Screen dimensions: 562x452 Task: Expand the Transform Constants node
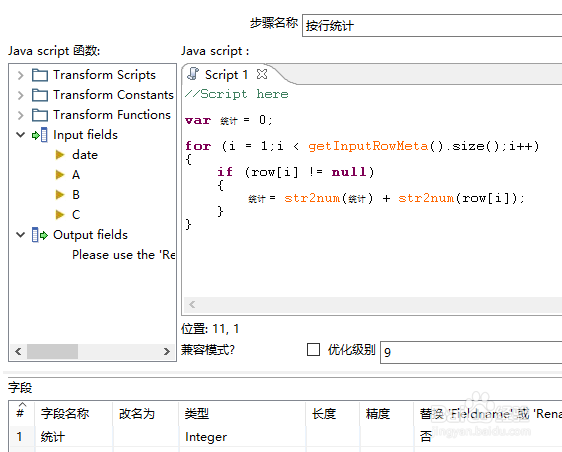tap(20, 95)
